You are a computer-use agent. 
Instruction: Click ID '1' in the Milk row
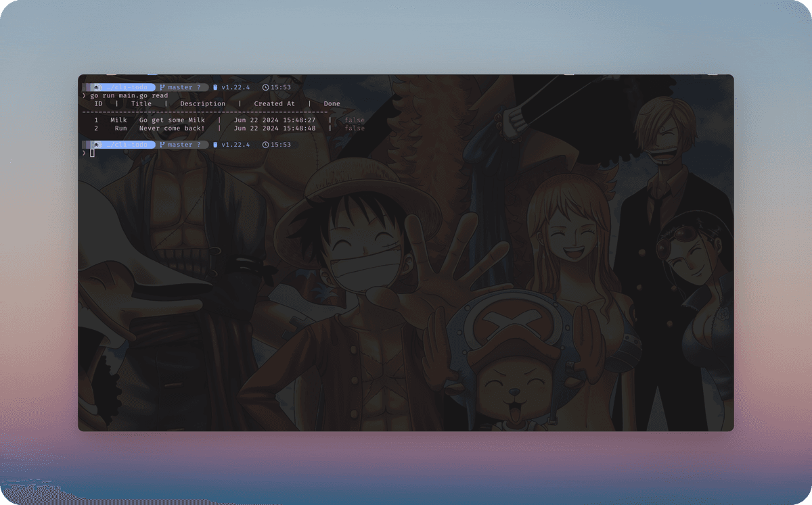click(97, 120)
